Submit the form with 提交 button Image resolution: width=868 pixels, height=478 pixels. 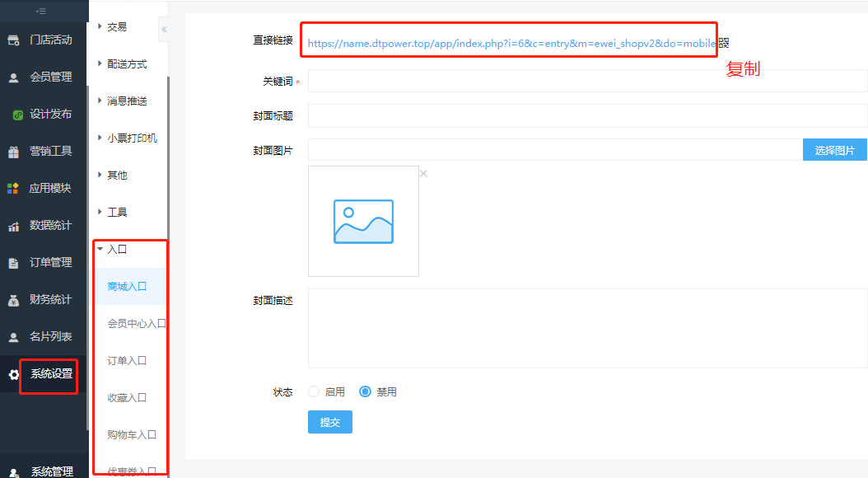click(330, 422)
